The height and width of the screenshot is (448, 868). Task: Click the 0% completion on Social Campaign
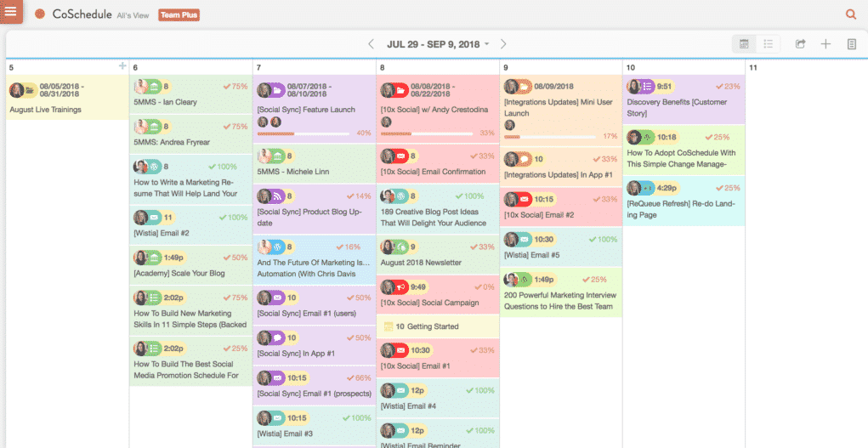coord(485,287)
